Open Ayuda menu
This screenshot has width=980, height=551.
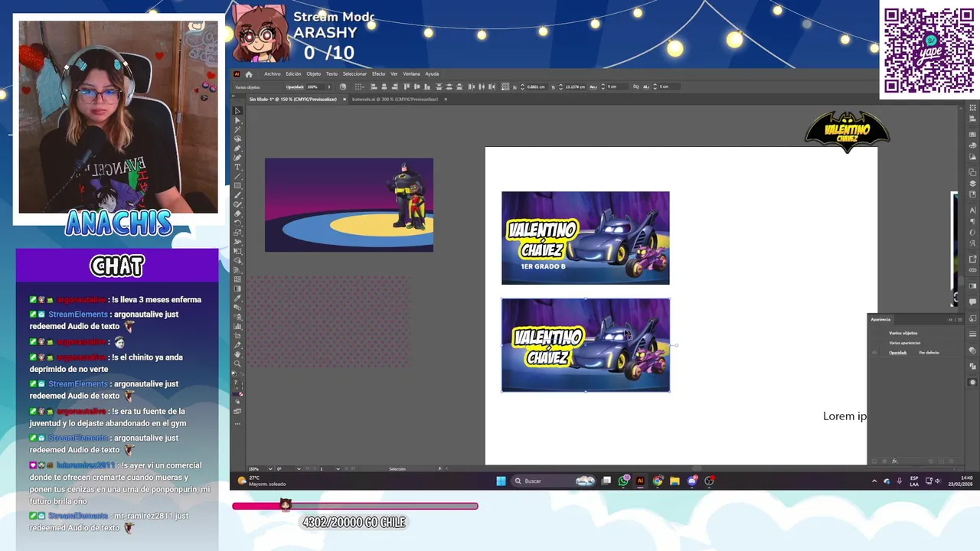pyautogui.click(x=432, y=74)
